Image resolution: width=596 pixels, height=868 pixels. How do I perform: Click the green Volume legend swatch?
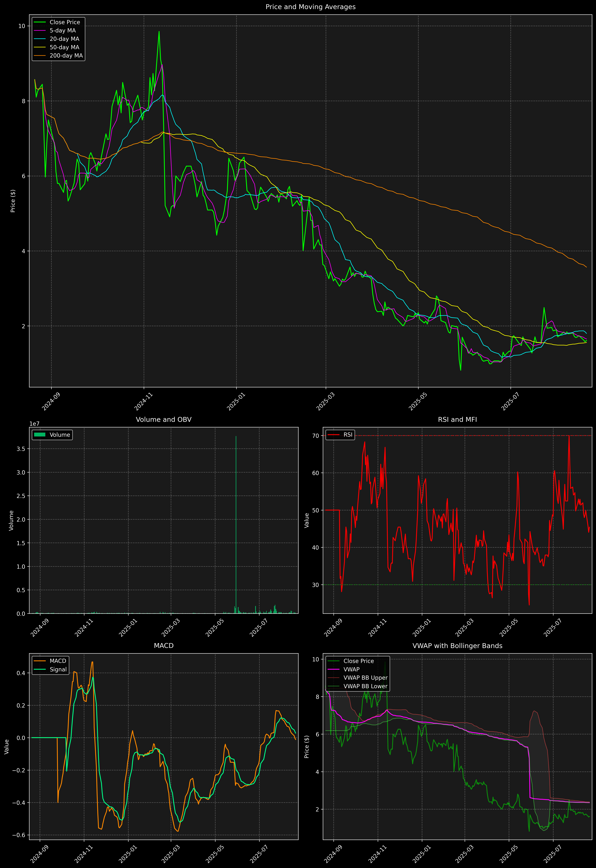pos(40,435)
